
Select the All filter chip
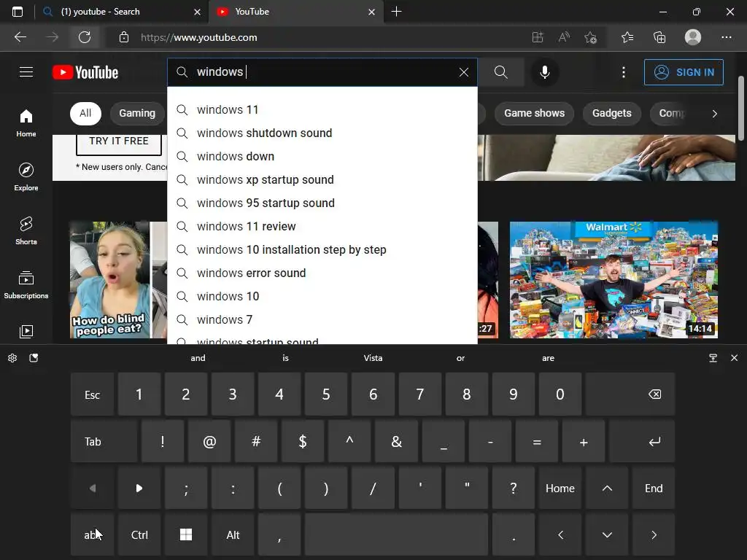point(85,113)
